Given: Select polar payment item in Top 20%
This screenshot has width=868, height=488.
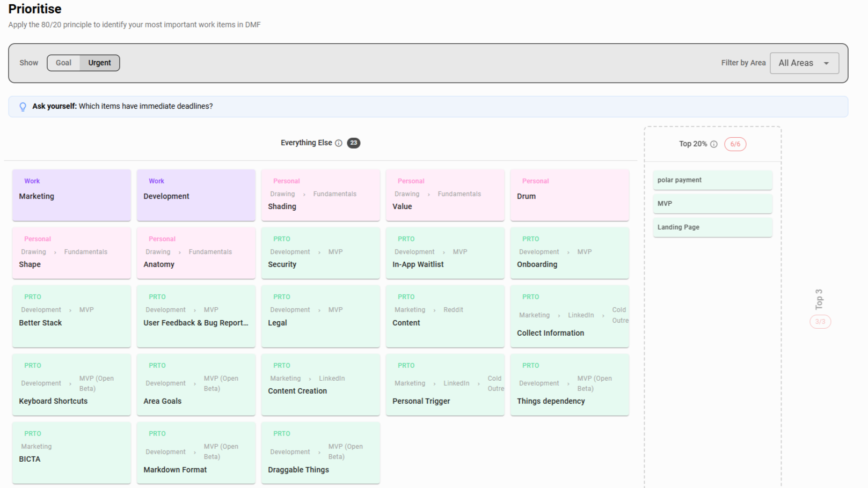Looking at the screenshot, I should click(x=712, y=180).
